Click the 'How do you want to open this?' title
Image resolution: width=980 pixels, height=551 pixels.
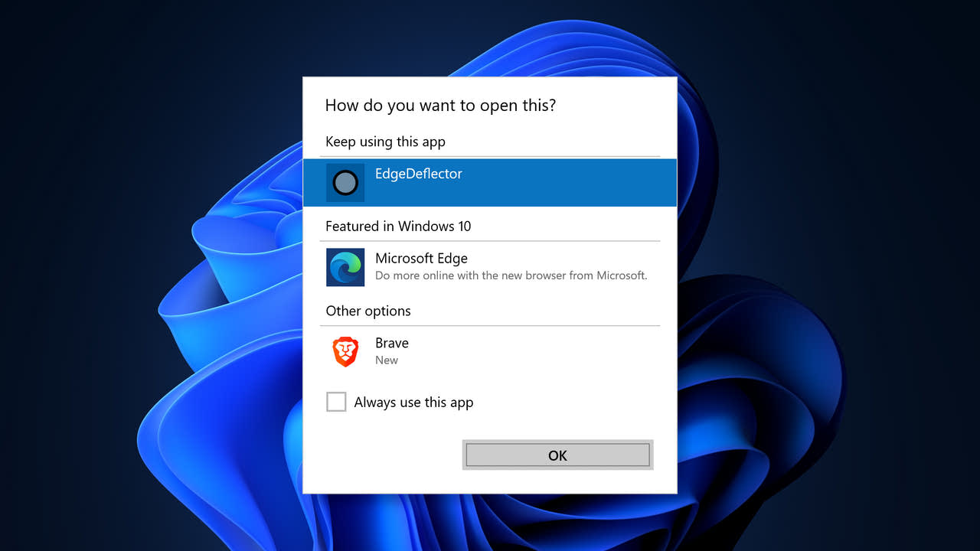[x=440, y=106]
